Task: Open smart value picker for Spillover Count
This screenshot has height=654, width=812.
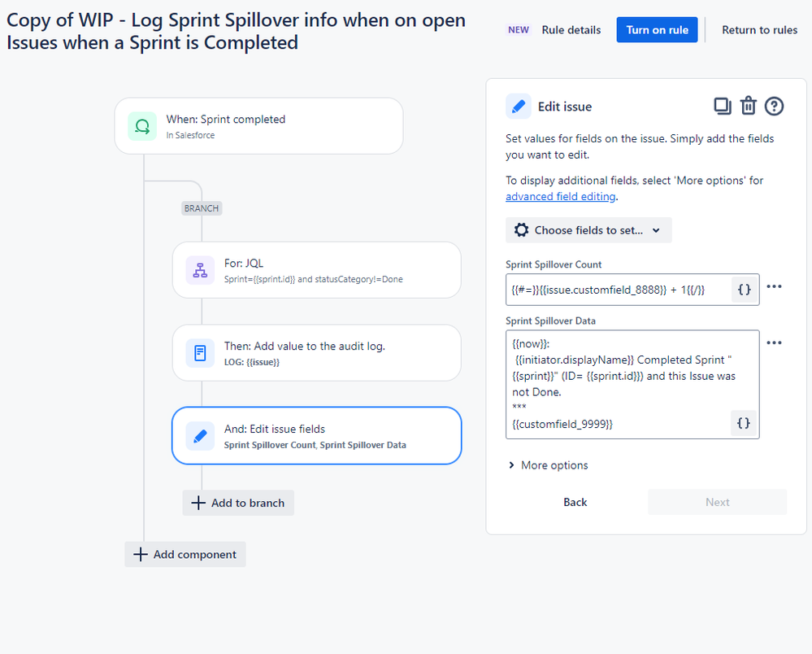Action: 745,290
